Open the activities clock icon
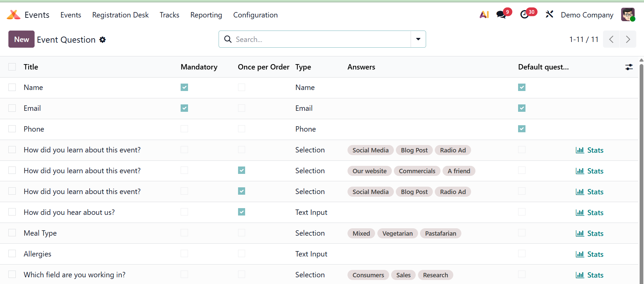 524,15
